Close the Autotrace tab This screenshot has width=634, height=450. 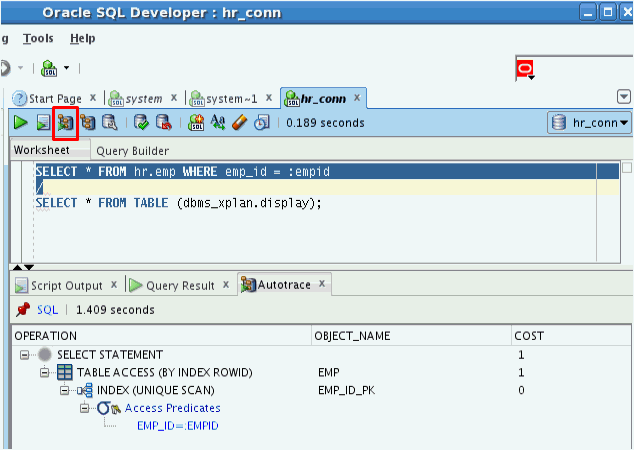[x=322, y=284]
